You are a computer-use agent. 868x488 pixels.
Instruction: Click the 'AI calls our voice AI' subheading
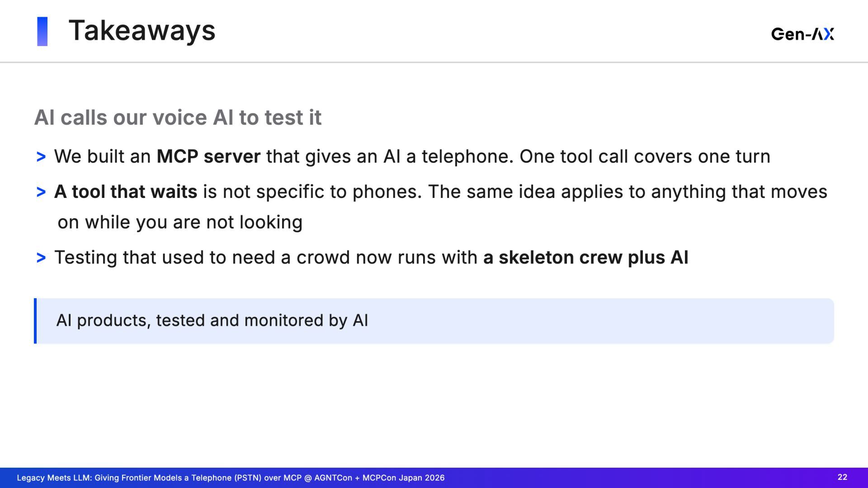pyautogui.click(x=178, y=117)
